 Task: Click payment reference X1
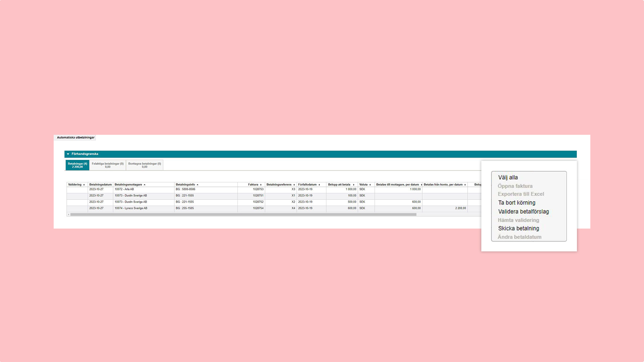(x=293, y=196)
